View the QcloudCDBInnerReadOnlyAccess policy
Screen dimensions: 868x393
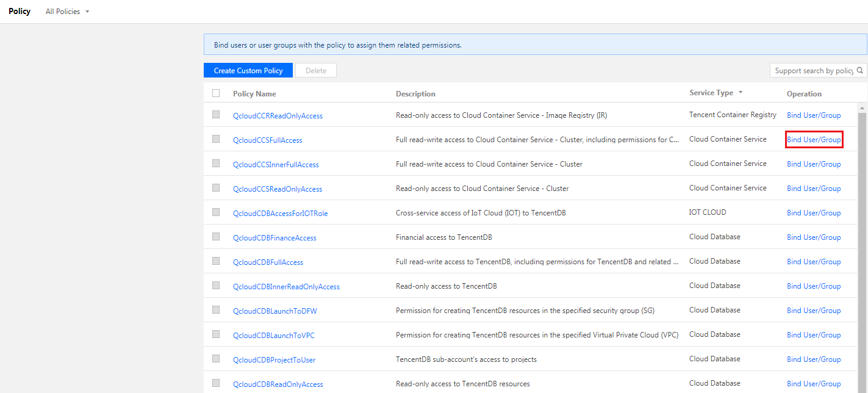pyautogui.click(x=286, y=287)
